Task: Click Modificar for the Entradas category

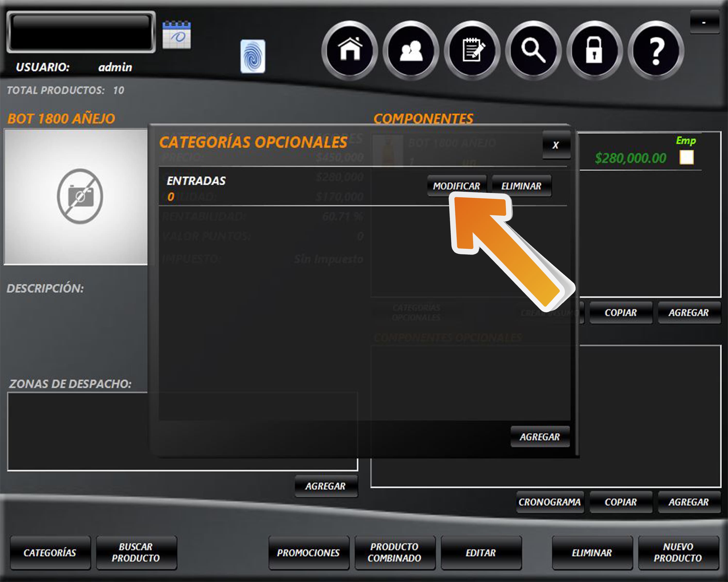Action: (456, 186)
